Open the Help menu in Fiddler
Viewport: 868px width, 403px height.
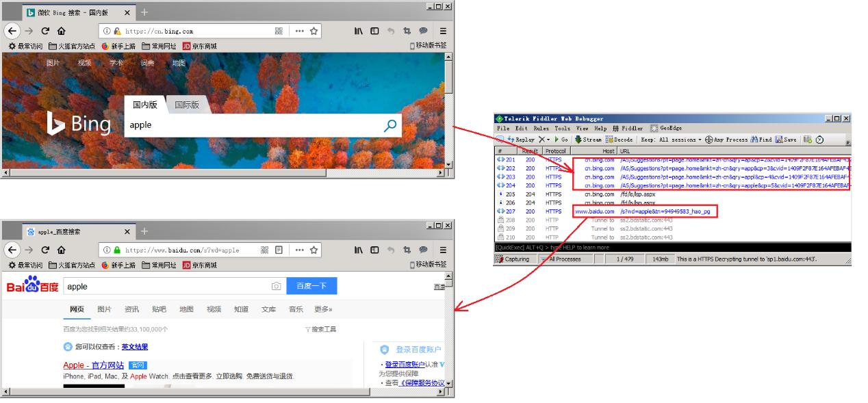[x=600, y=129]
